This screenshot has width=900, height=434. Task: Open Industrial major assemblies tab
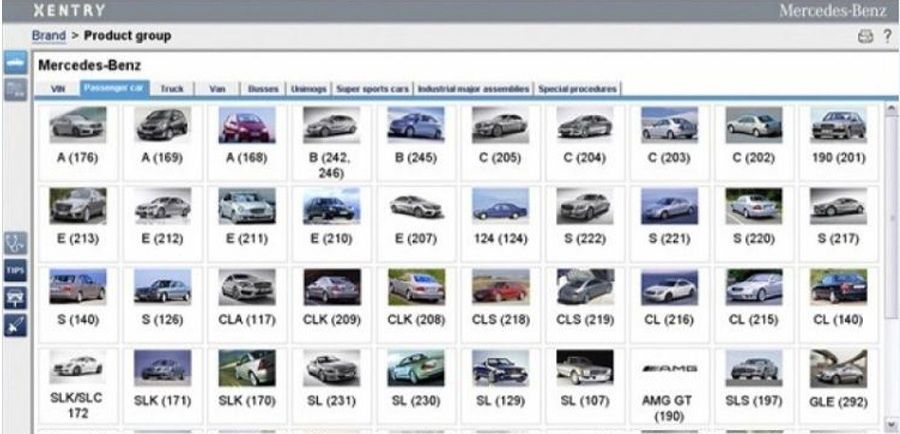coord(474,89)
